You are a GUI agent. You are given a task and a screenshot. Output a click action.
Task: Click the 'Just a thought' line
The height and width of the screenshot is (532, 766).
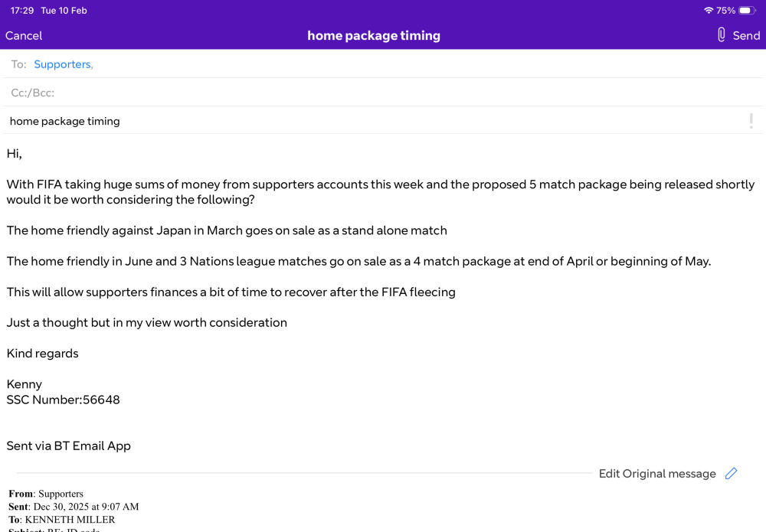click(146, 322)
